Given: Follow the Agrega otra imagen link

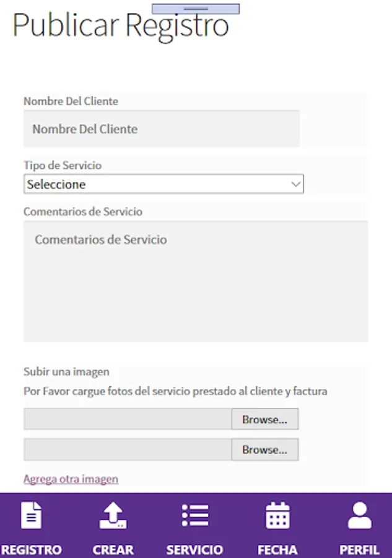Looking at the screenshot, I should (71, 479).
